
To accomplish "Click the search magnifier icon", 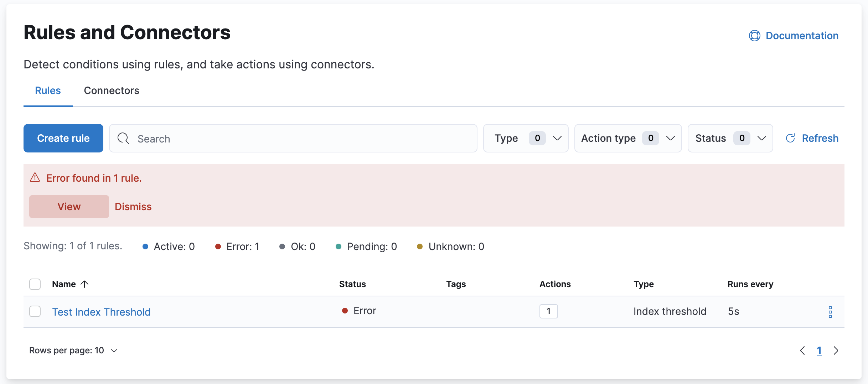I will click(x=123, y=138).
